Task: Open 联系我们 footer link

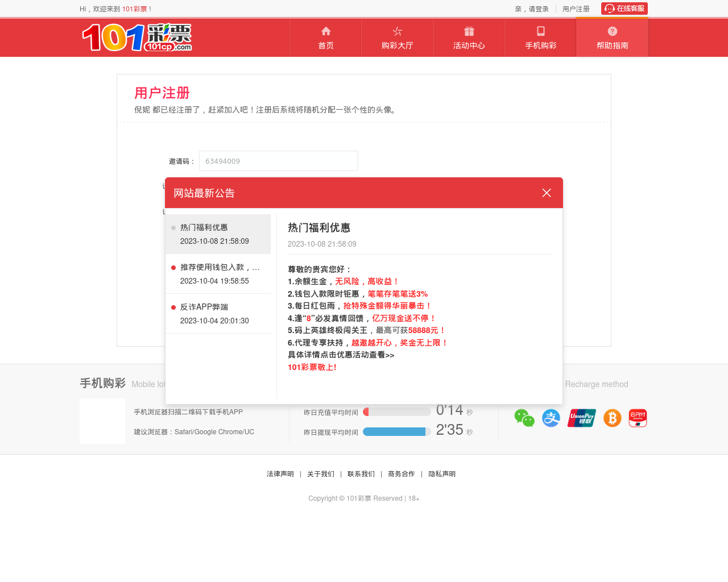Action: [361, 474]
